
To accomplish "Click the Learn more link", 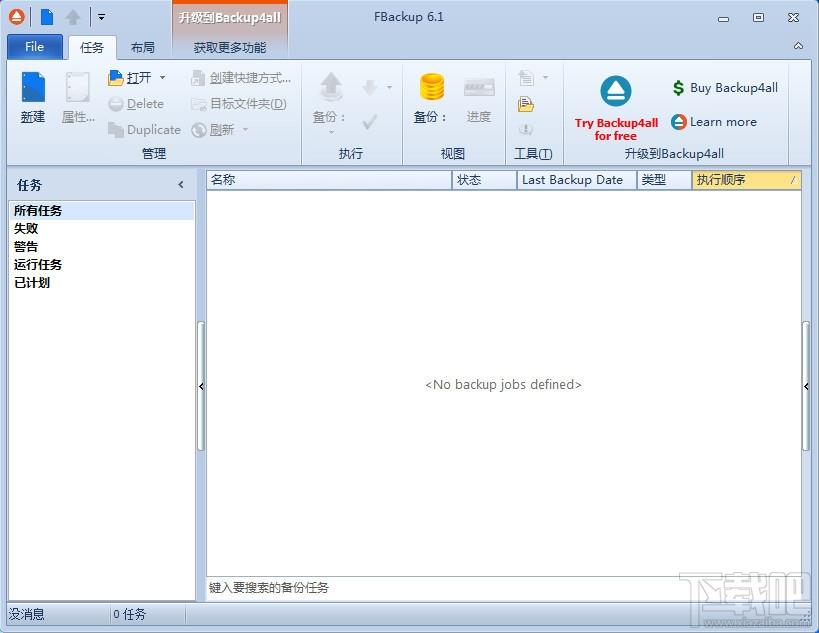I will pyautogui.click(x=714, y=122).
